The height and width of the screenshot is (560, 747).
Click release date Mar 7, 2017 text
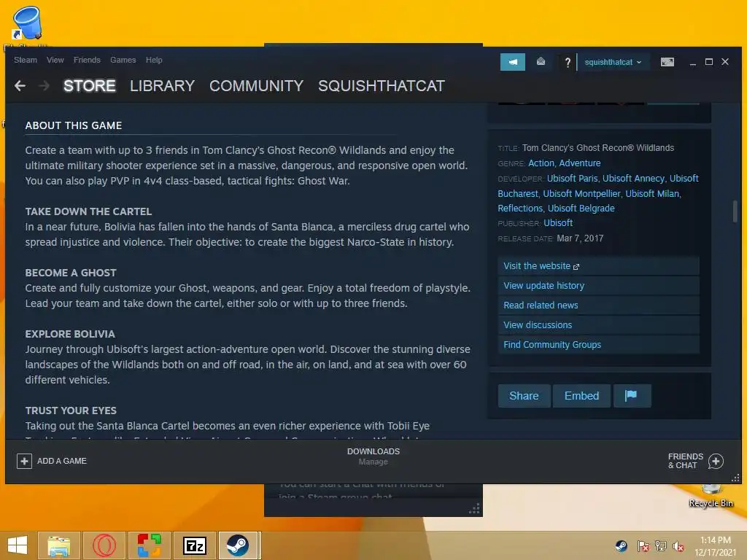[x=580, y=238]
